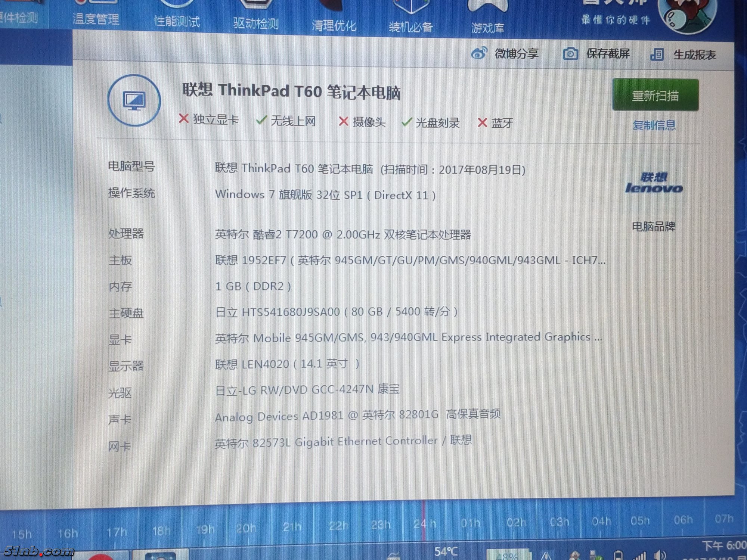Click the red X beside 独立显卡
Image resolution: width=747 pixels, height=560 pixels.
[x=183, y=119]
